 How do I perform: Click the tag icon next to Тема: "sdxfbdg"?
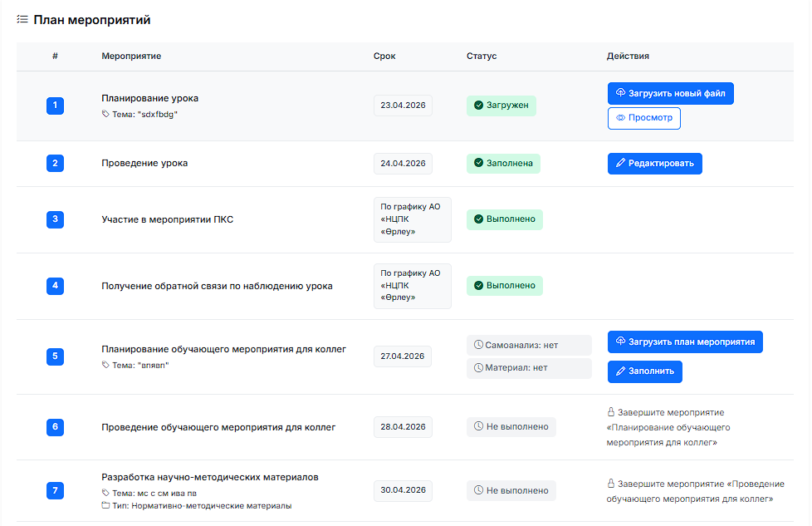(x=105, y=114)
